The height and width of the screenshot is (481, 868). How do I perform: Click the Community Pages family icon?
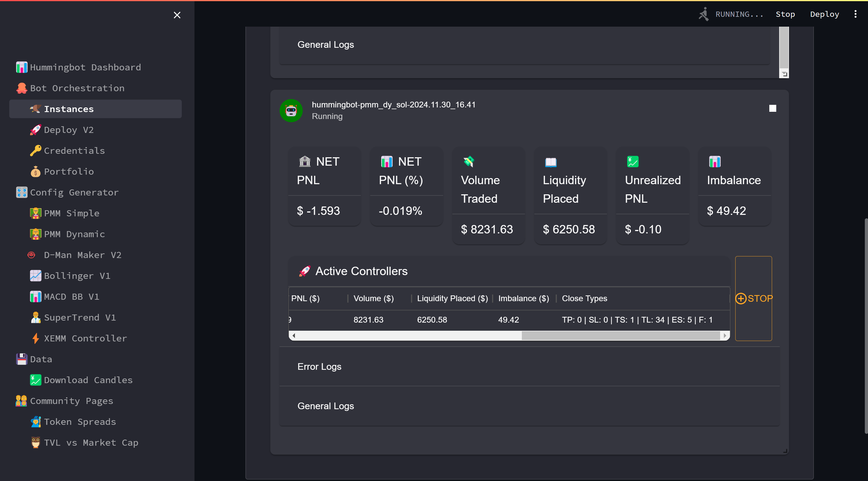coord(22,401)
